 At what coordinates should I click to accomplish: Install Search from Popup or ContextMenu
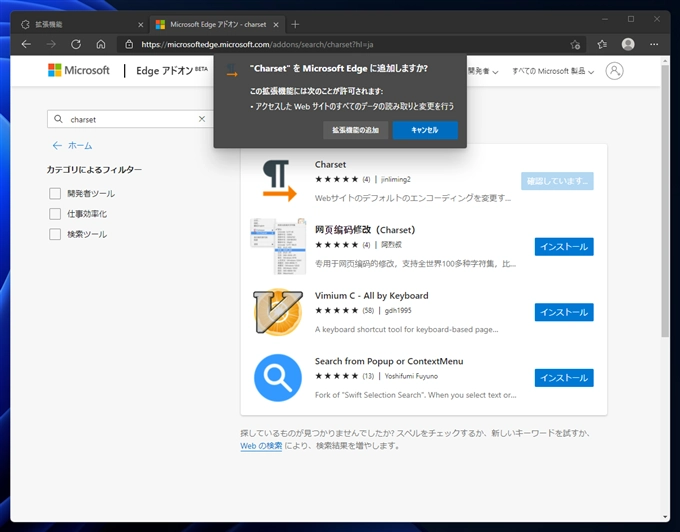tap(564, 378)
